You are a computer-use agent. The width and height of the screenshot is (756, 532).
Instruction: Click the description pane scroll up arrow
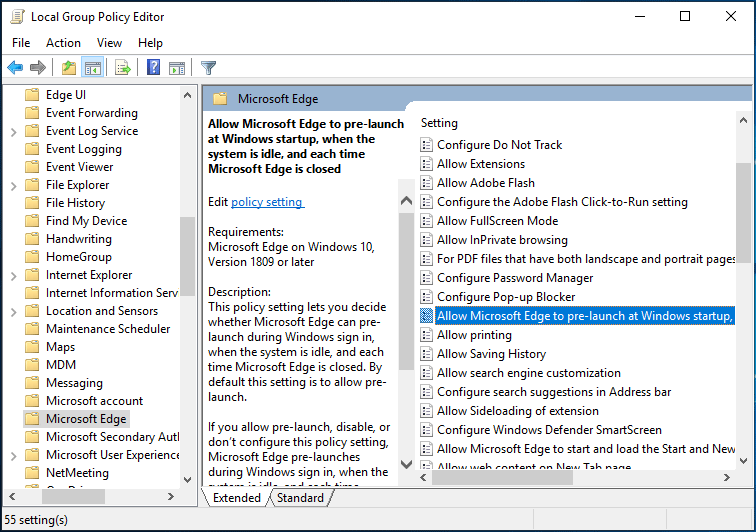(406, 200)
